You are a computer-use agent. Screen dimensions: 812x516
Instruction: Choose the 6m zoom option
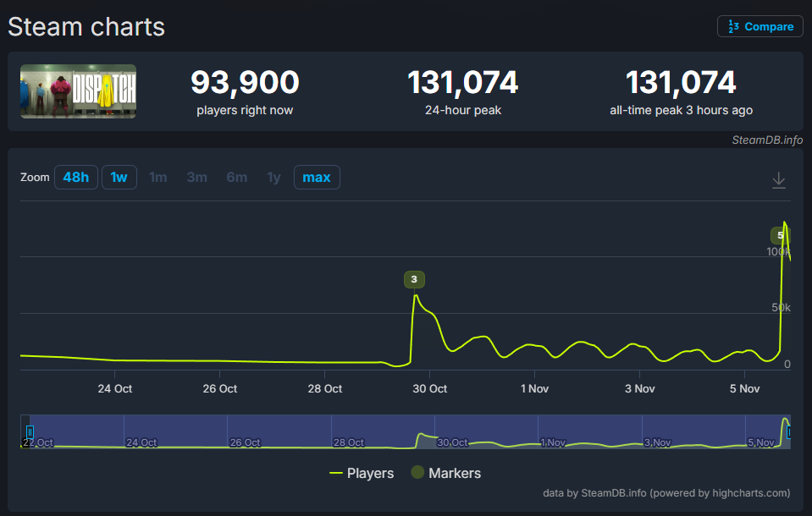[236, 178]
